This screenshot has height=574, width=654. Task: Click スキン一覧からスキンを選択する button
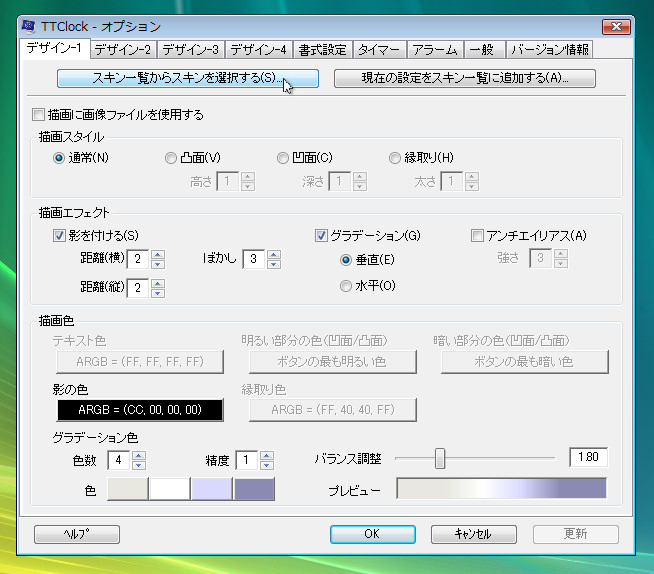(x=188, y=78)
